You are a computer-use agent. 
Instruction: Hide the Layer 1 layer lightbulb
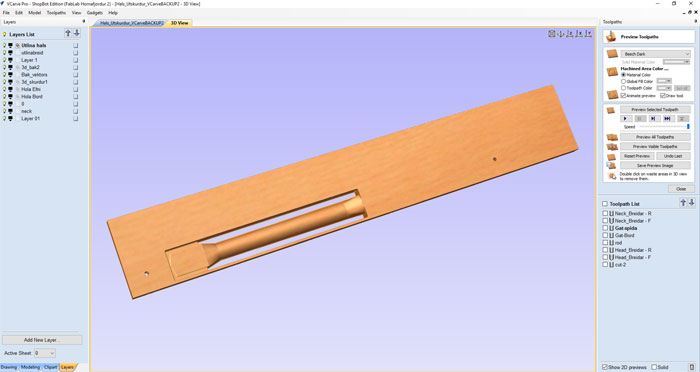[5, 60]
